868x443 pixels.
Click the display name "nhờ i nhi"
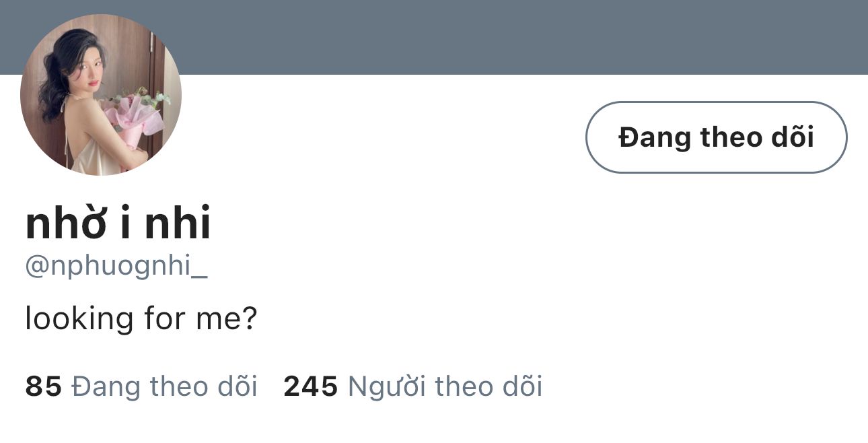click(118, 224)
